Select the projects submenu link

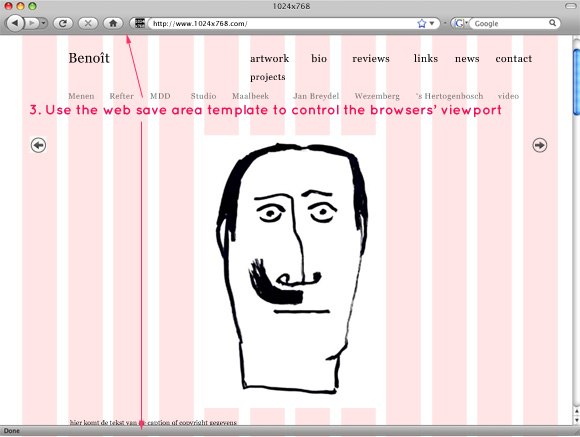267,77
